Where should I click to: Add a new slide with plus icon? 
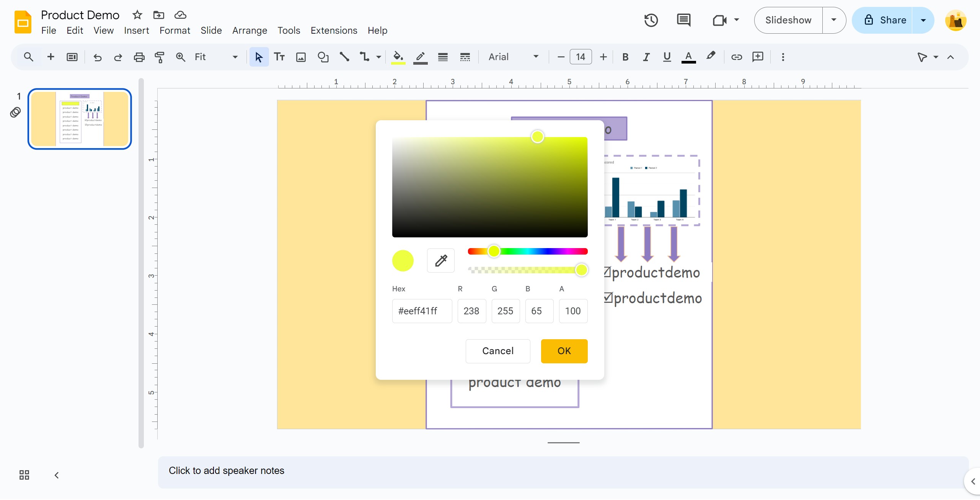pos(51,57)
